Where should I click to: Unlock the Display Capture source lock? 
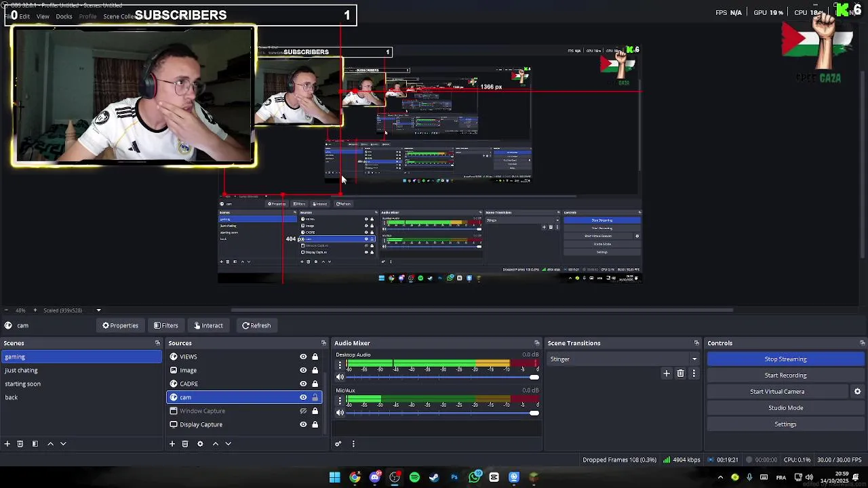[315, 424]
